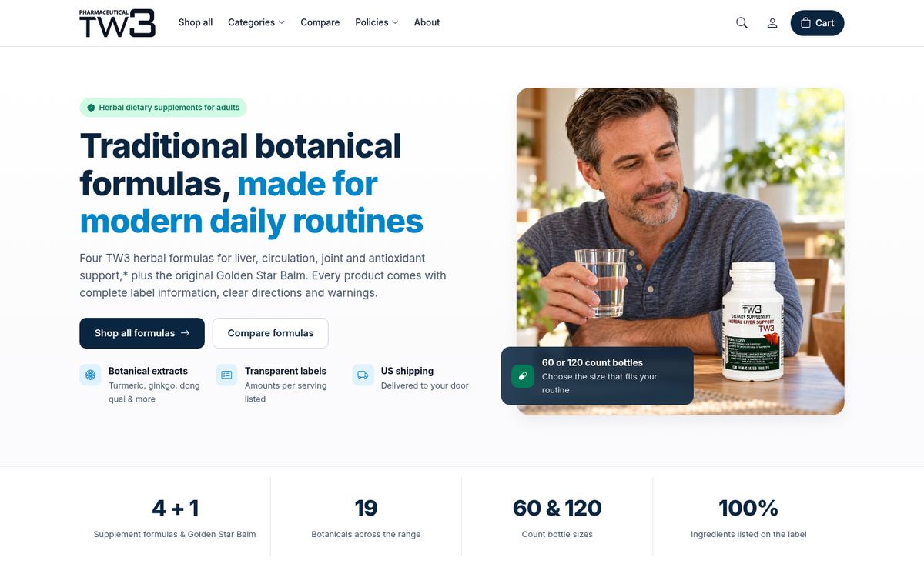Image resolution: width=924 pixels, height=564 pixels.
Task: Click the US shipping truck icon
Action: (x=363, y=375)
